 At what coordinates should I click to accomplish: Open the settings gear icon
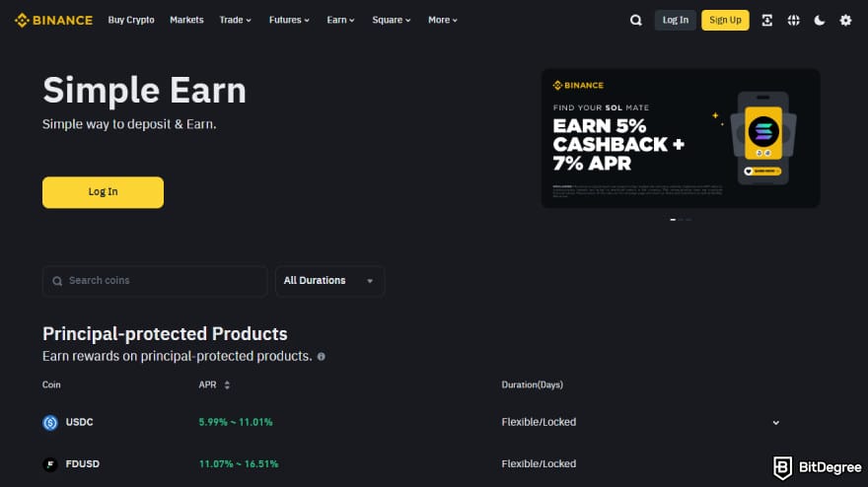[845, 21]
